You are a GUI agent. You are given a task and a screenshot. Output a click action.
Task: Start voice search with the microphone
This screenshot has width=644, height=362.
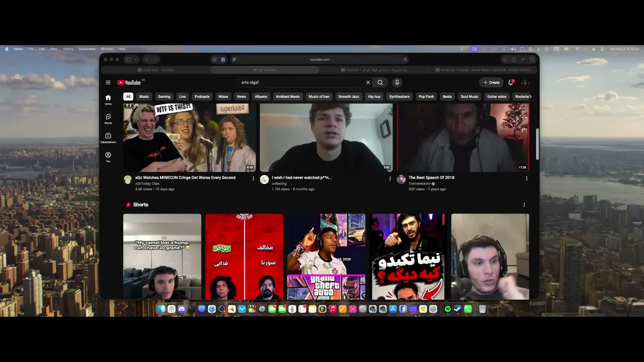[x=397, y=82]
